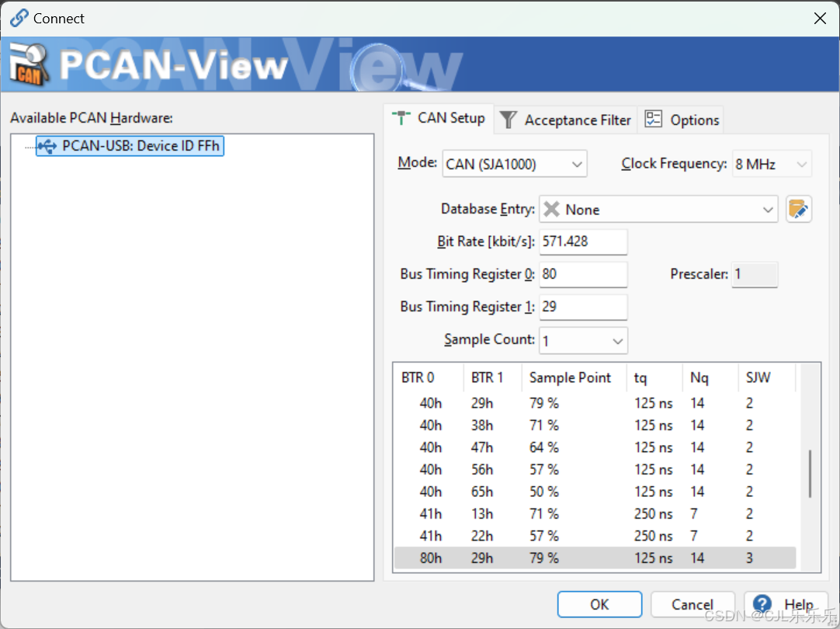Click the PCAN-View magnifier CAN logo
This screenshot has height=629, width=840.
(30, 64)
